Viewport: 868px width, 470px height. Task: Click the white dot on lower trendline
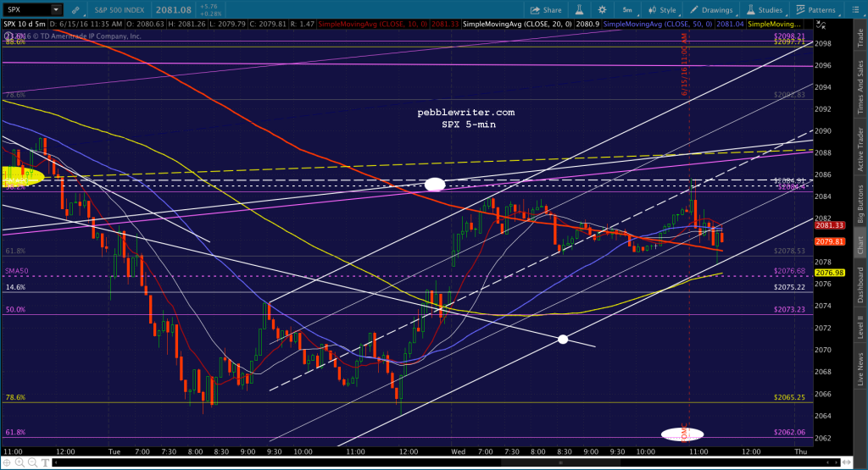pyautogui.click(x=563, y=339)
